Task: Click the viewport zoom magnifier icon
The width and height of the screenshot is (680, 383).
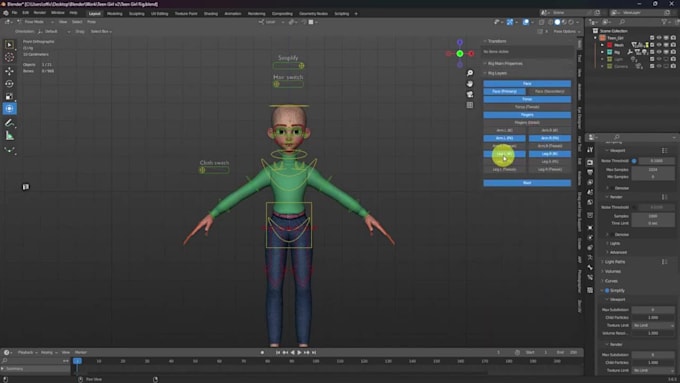Action: pyautogui.click(x=470, y=73)
